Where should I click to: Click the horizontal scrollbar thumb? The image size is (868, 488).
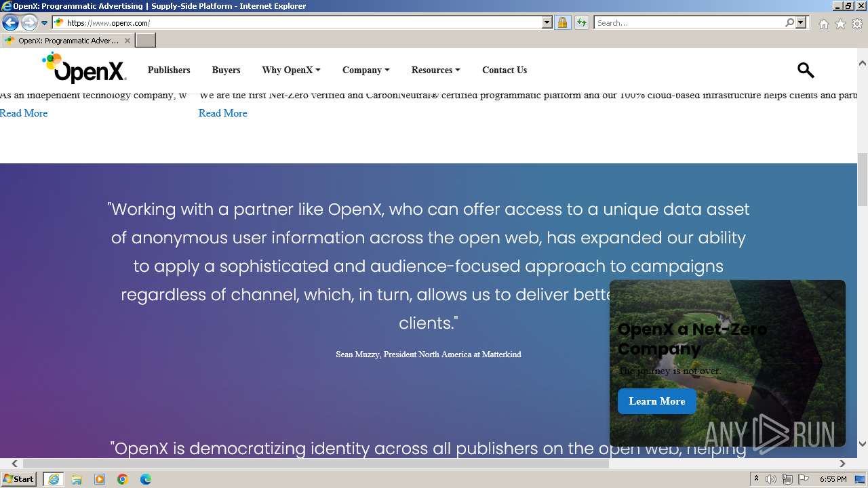coord(316,464)
